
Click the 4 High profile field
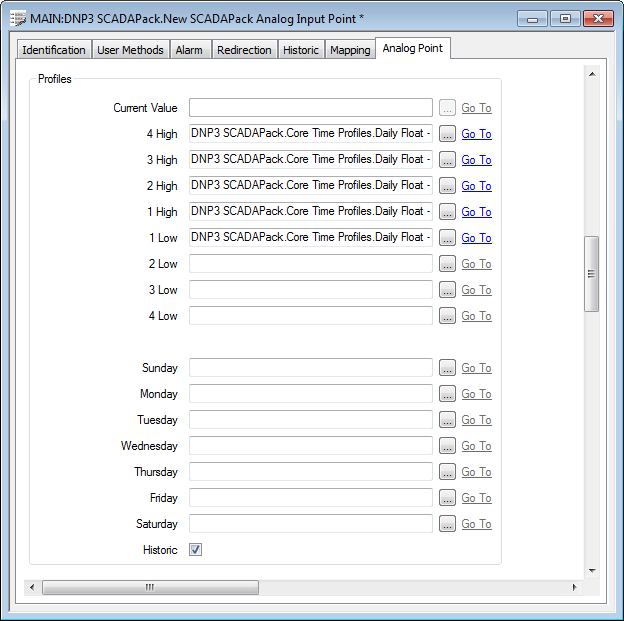pyautogui.click(x=311, y=134)
